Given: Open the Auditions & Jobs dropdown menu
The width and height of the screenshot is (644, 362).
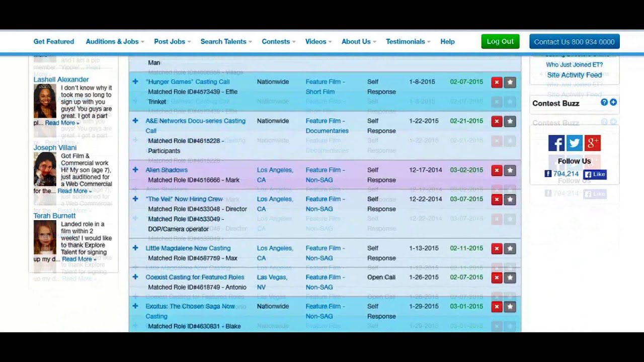Looking at the screenshot, I should pos(115,42).
